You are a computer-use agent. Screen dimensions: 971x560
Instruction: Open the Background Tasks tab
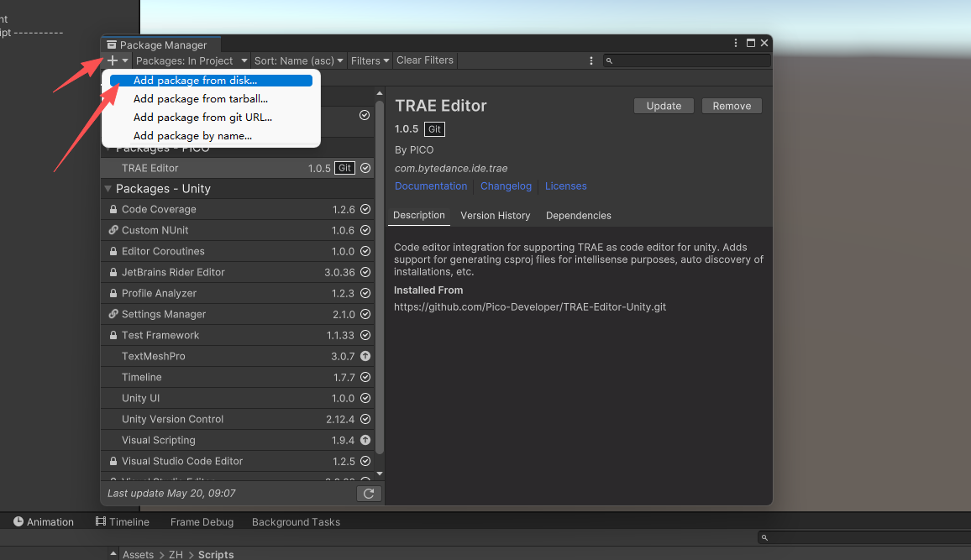[296, 521]
